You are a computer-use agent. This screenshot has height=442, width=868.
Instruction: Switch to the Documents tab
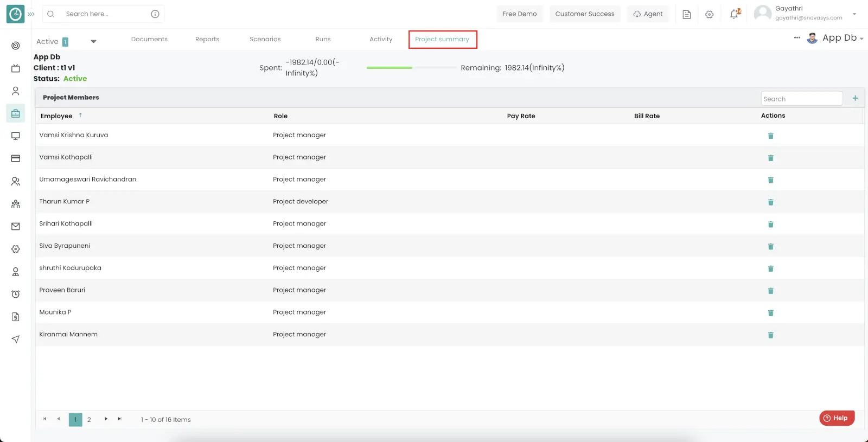[149, 39]
